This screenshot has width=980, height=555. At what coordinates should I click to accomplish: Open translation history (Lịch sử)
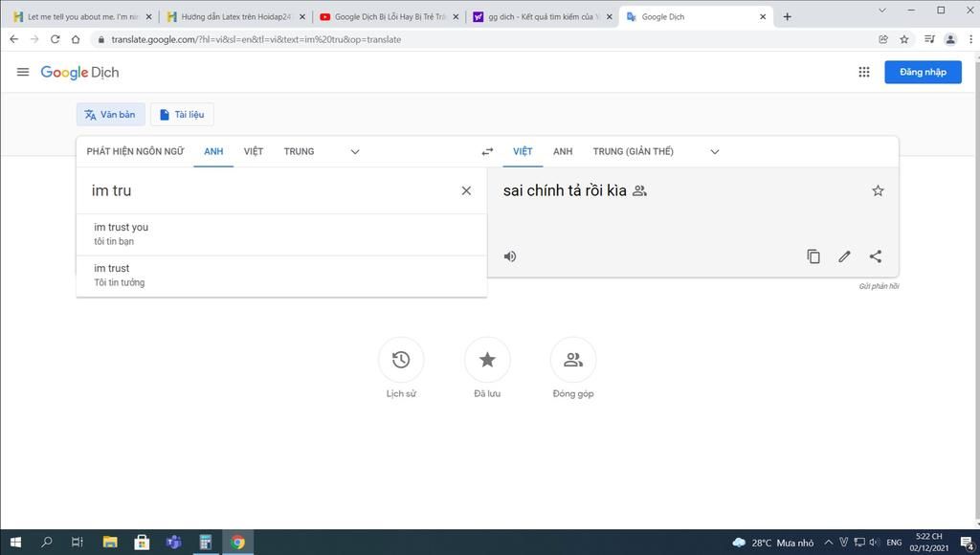pos(401,360)
